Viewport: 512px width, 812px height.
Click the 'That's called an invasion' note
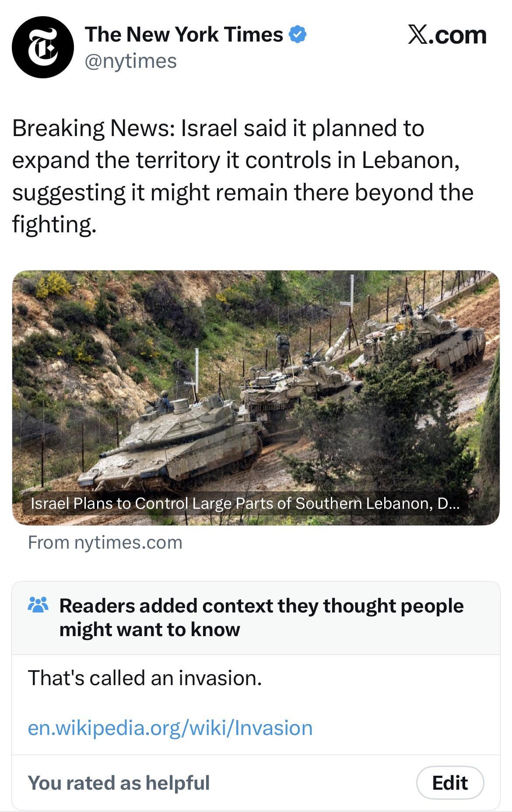pyautogui.click(x=145, y=678)
